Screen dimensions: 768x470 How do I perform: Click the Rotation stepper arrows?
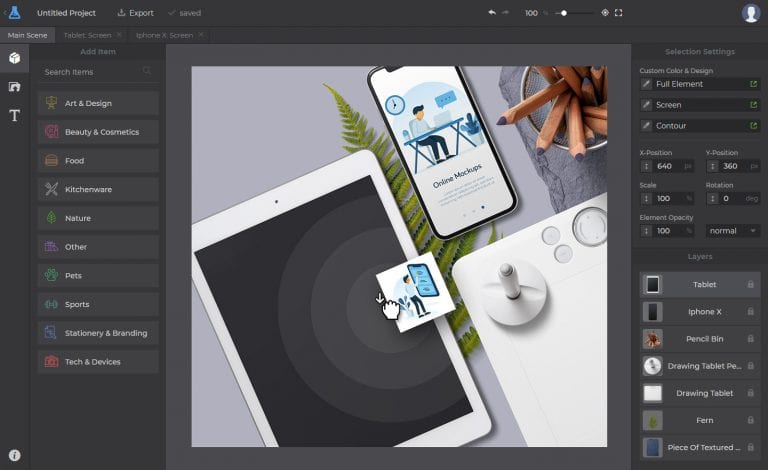[712, 199]
